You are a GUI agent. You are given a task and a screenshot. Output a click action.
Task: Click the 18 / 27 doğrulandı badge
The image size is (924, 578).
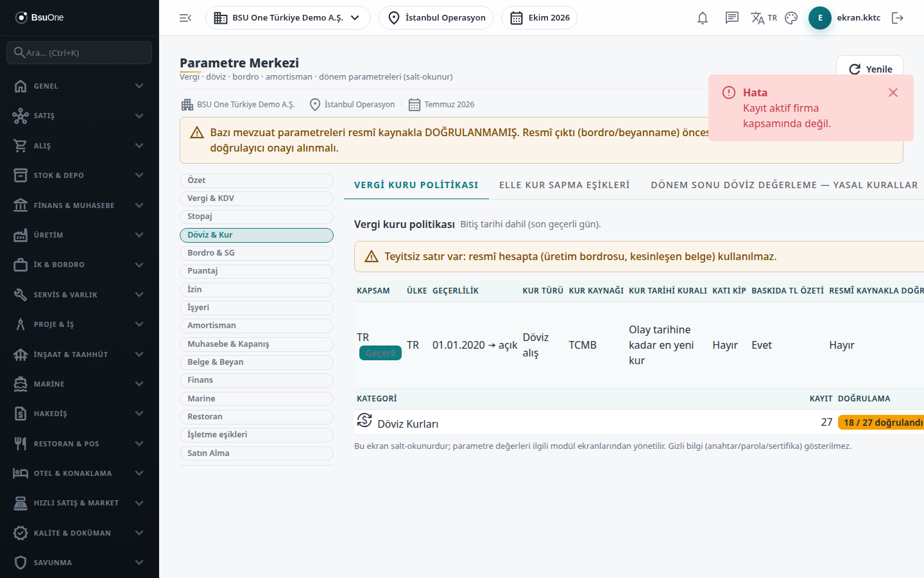[x=882, y=423]
